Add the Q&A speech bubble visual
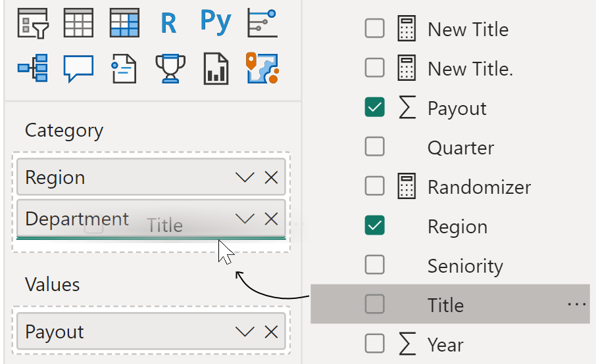Viewport: 596px width, 364px height. coord(78,68)
